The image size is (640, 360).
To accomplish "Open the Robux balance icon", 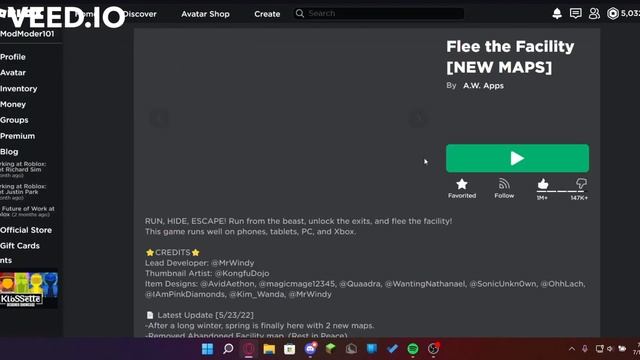I will 613,13.
